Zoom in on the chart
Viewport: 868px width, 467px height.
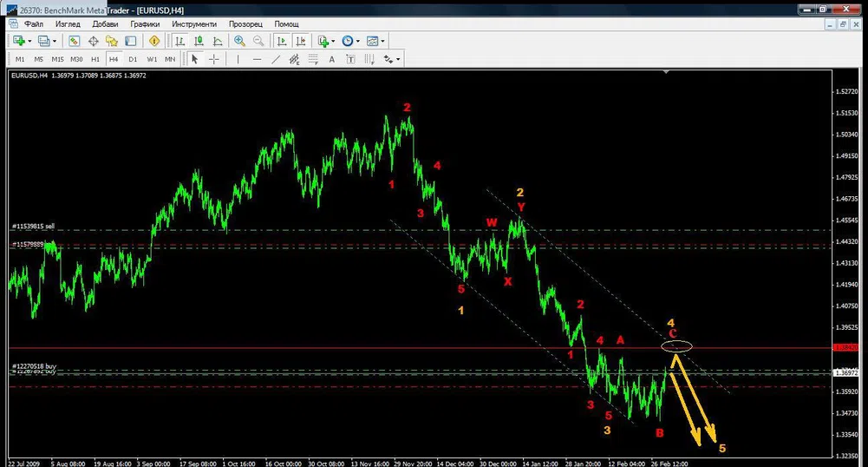239,41
